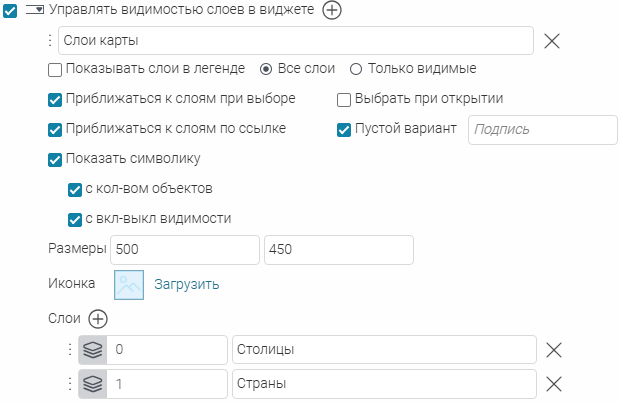The image size is (620, 402).
Task: Enable "Показывать слои в легенде" checkbox
Action: [x=55, y=70]
